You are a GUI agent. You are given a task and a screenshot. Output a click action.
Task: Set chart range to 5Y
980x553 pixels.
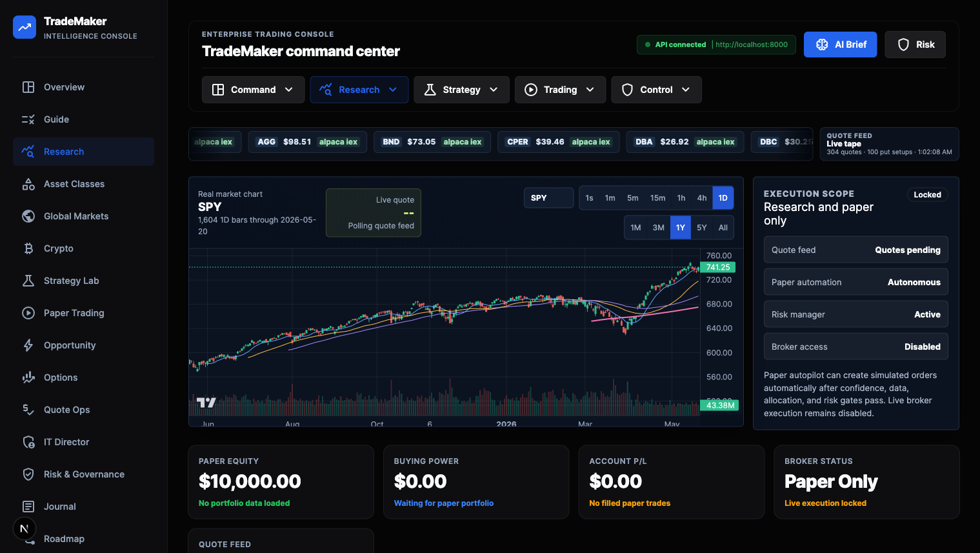tap(702, 228)
